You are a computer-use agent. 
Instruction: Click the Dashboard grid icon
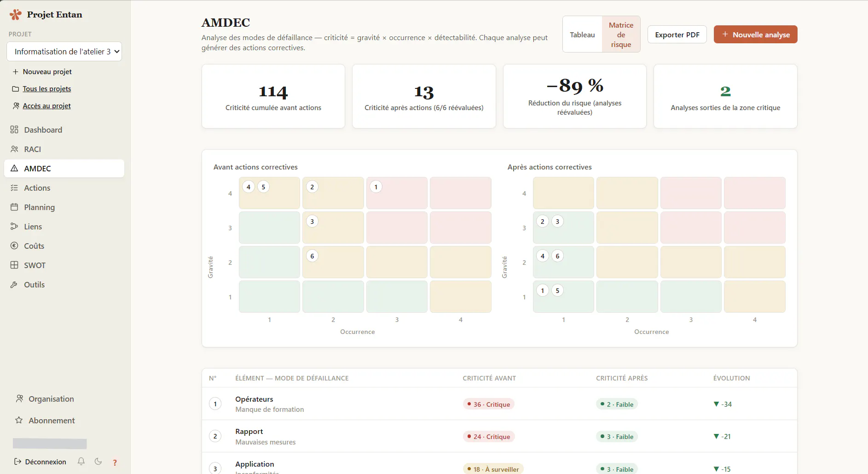pos(14,130)
